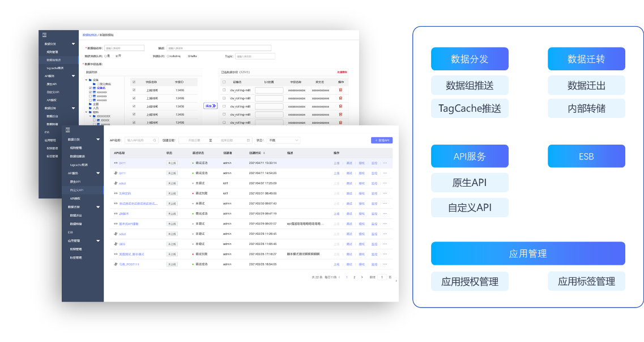644x342 pixels.
Task: Select kafka radio button
Action: tap(189, 56)
